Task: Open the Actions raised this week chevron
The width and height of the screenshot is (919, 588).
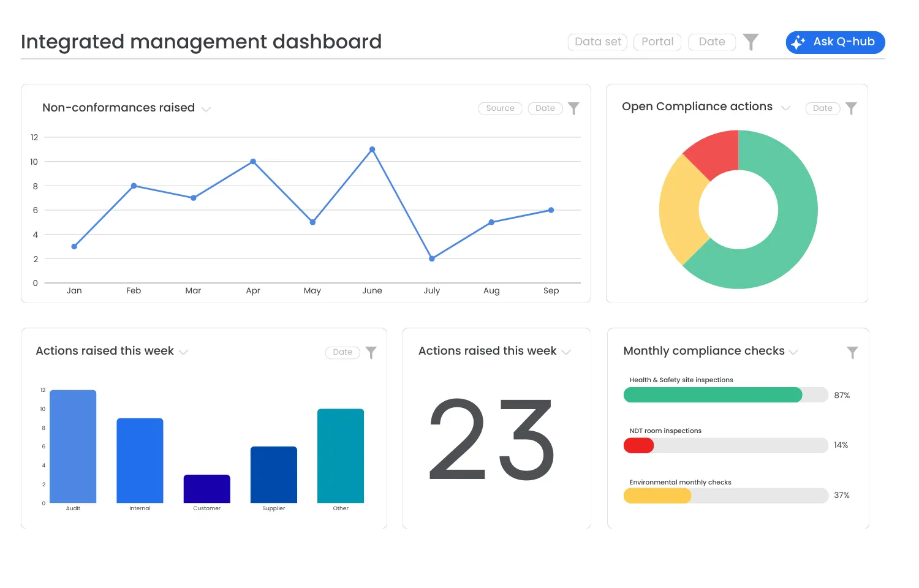Action: [x=566, y=352]
